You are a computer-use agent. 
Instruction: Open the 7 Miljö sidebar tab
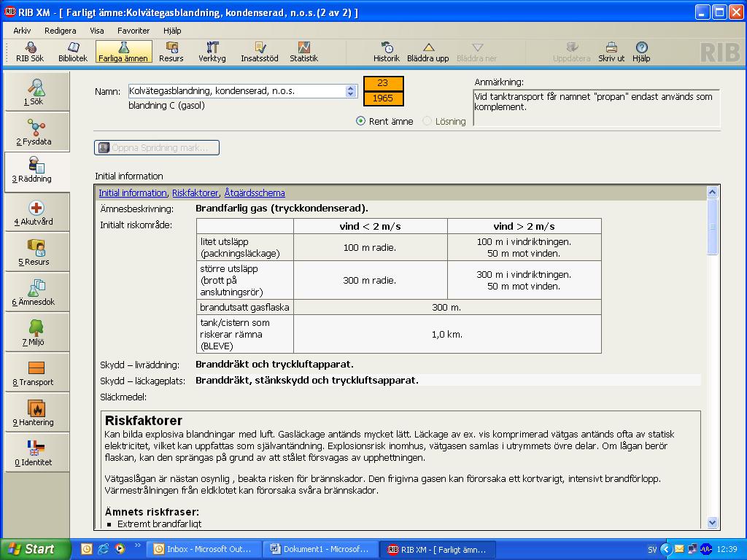36,332
